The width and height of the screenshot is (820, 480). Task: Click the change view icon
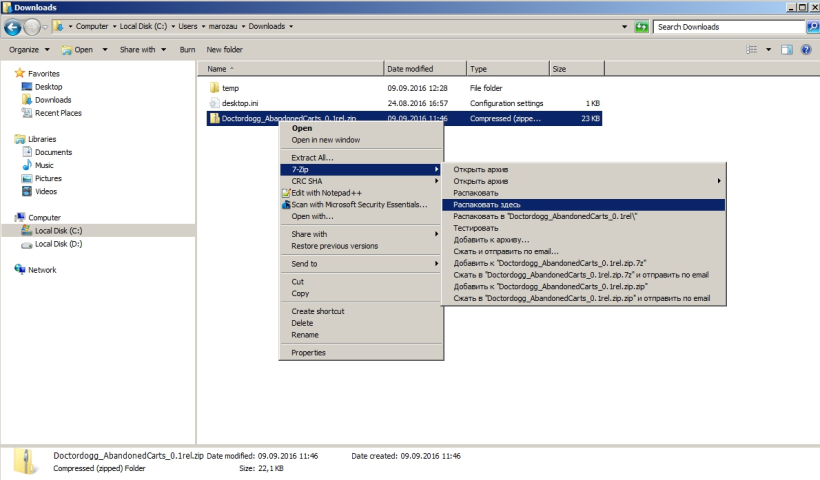tap(752, 49)
